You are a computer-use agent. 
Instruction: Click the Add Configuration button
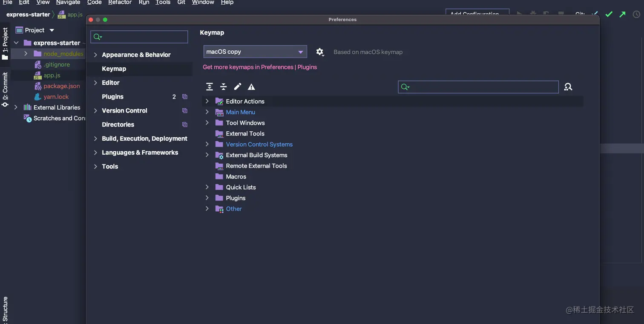click(477, 13)
